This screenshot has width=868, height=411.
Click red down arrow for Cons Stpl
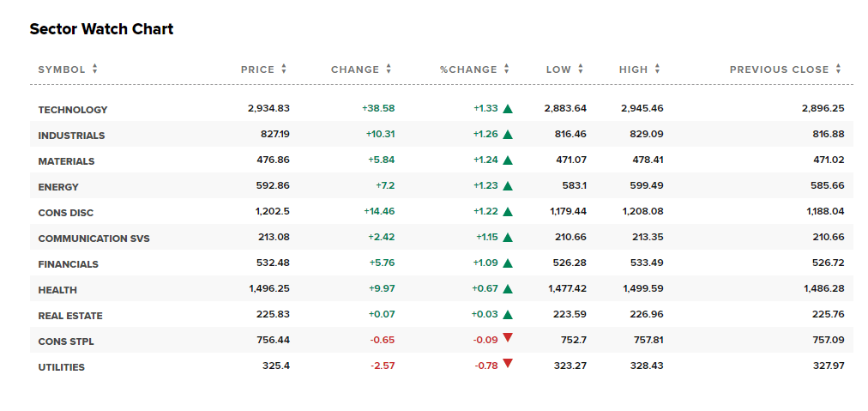tap(508, 338)
